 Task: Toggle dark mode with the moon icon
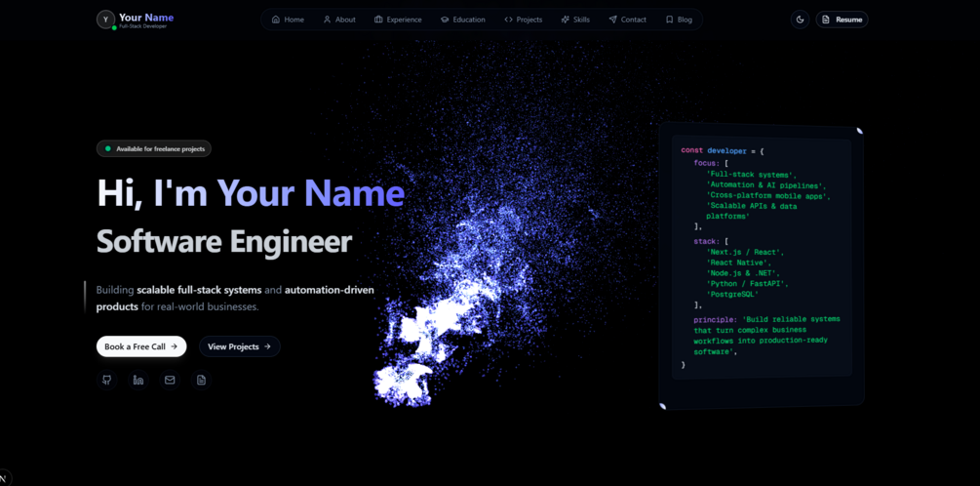[800, 20]
